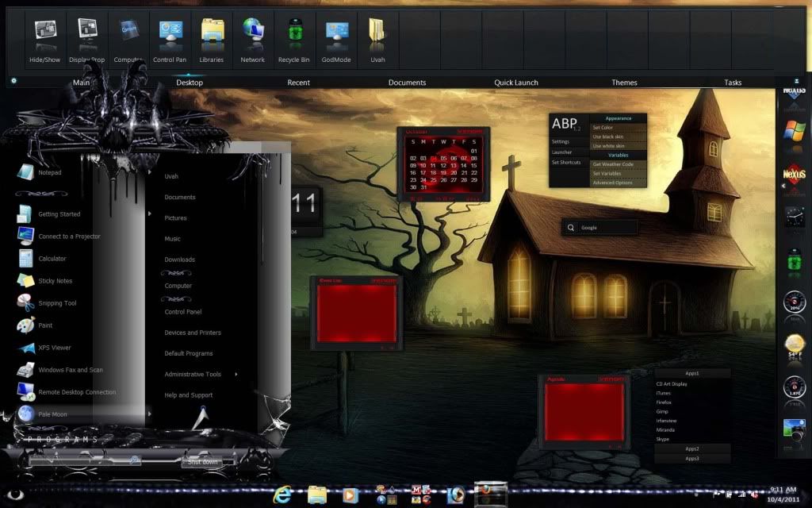Open Windows Explorer from the taskbar

[x=316, y=495]
